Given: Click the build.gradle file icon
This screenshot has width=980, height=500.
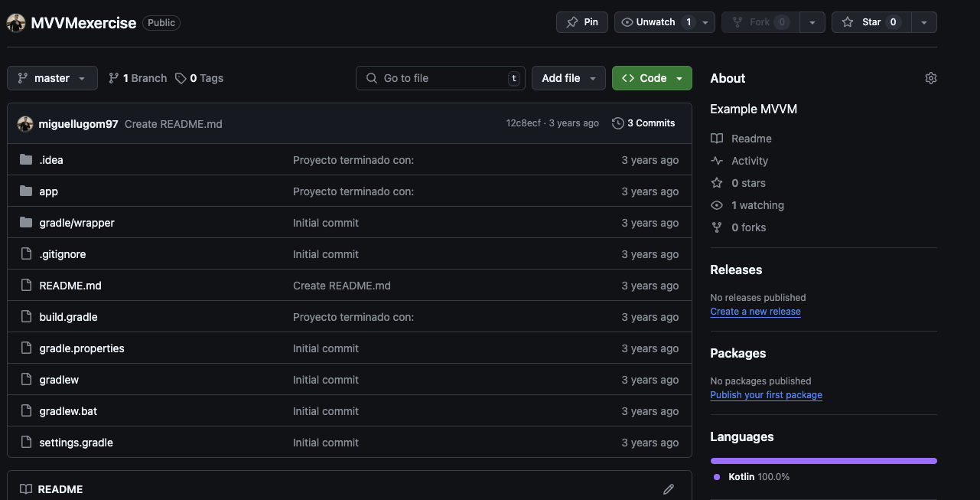Looking at the screenshot, I should tap(26, 317).
